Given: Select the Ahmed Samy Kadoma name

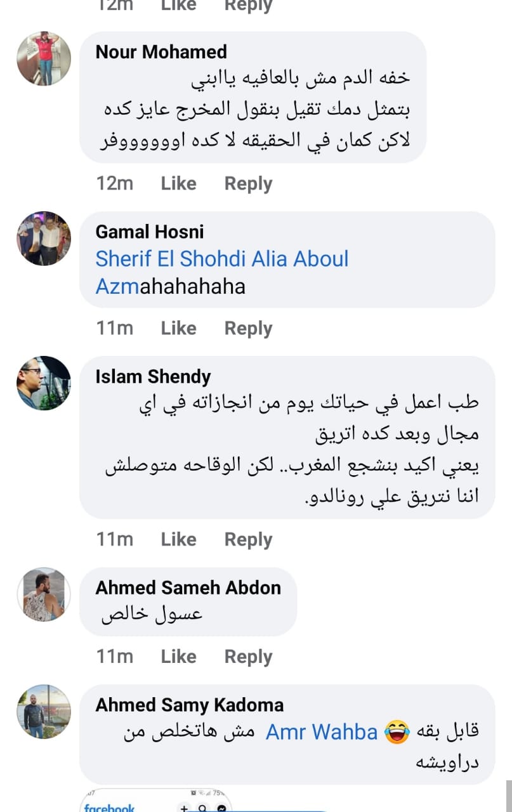Looking at the screenshot, I should (189, 705).
